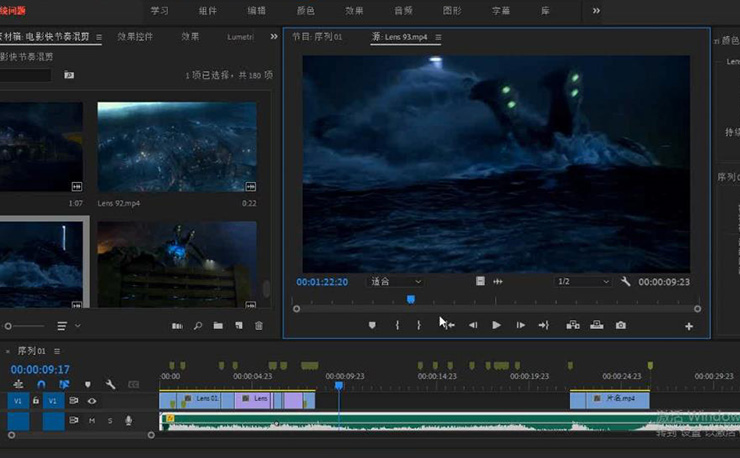Click the project panel search field
Image resolution: width=740 pixels, height=458 pixels.
[25, 75]
